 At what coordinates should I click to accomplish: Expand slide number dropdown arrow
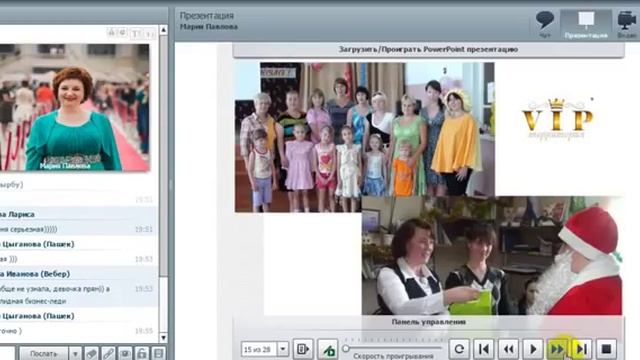[x=283, y=349]
